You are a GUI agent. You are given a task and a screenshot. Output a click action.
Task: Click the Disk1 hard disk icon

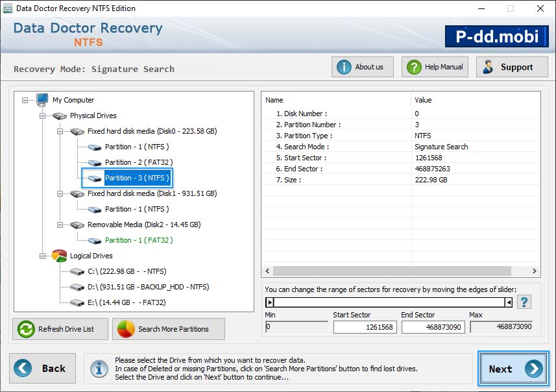tap(77, 193)
